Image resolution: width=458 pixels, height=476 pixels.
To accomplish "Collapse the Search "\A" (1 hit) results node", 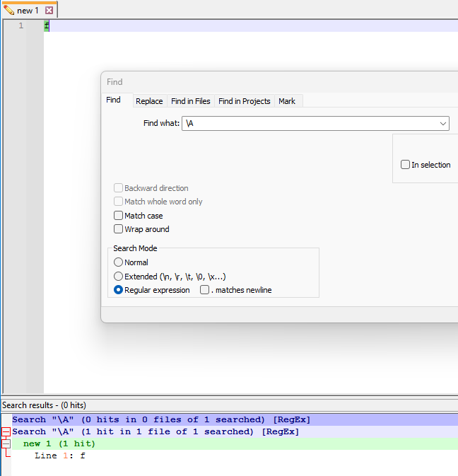I will click(6, 431).
